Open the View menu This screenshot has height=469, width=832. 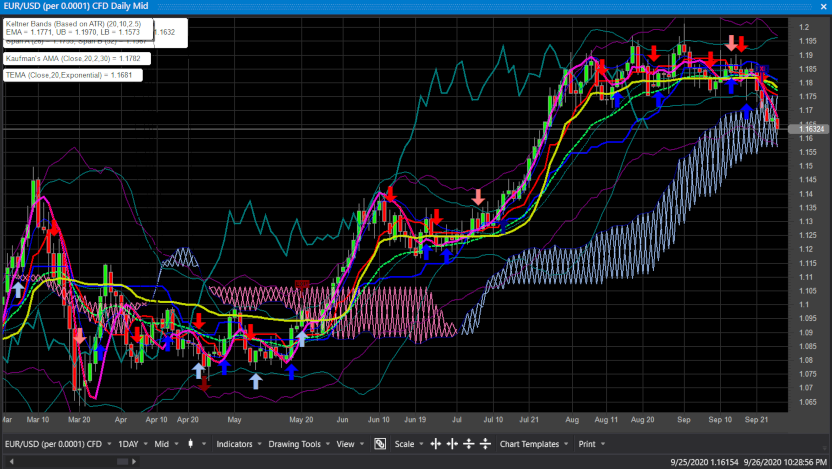point(350,444)
